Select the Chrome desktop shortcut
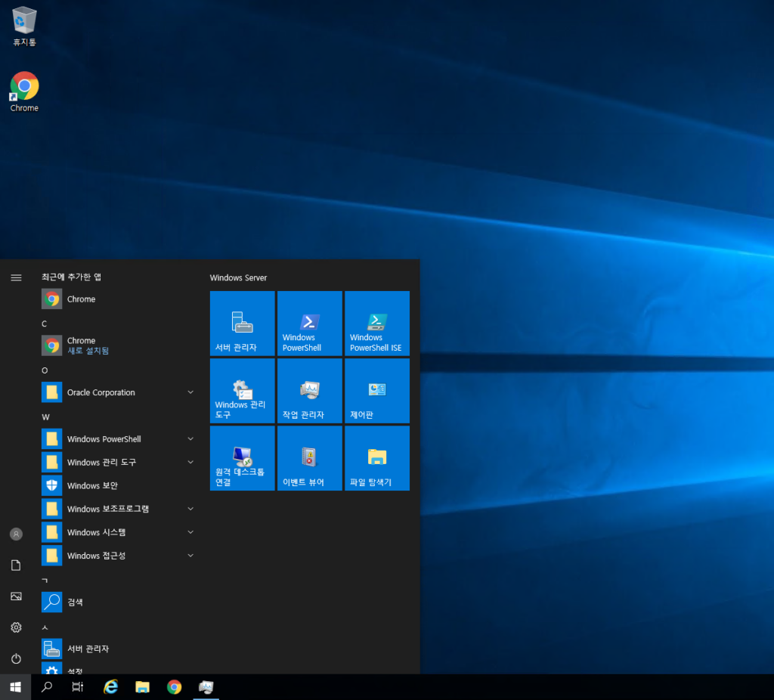The height and width of the screenshot is (700, 774). point(24,91)
